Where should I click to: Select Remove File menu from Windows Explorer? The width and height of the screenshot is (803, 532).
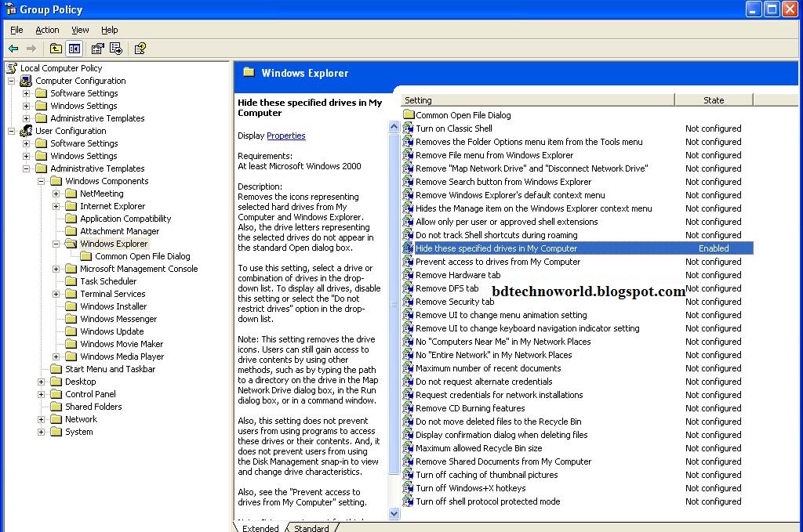[494, 155]
